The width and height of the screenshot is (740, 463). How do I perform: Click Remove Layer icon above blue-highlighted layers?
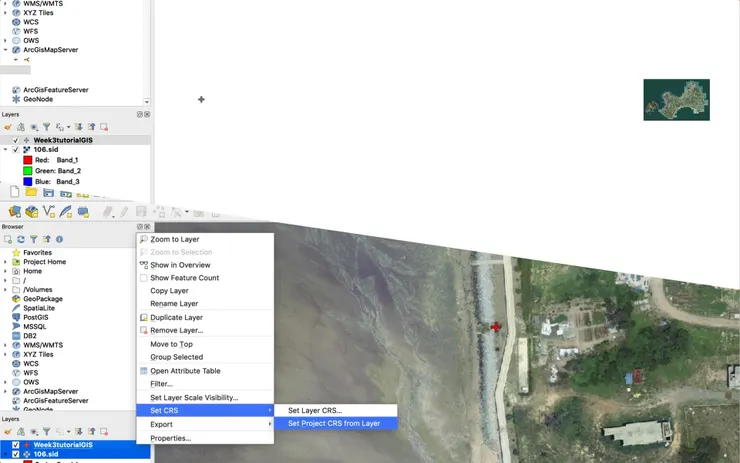click(x=104, y=431)
